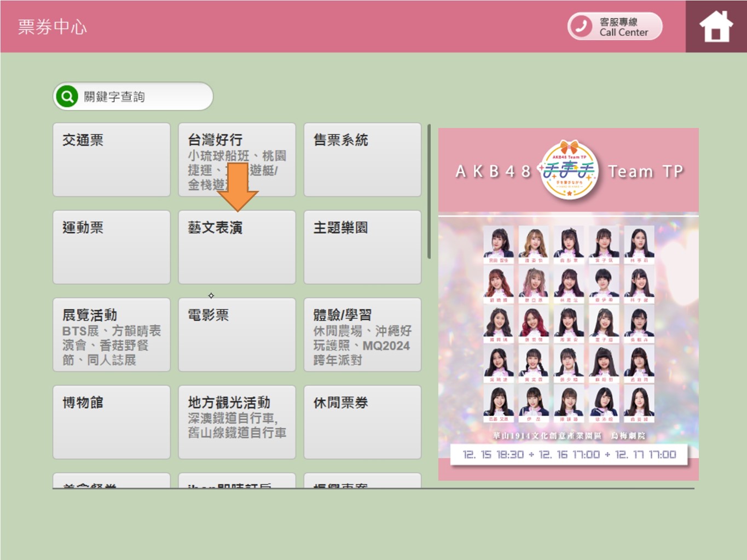Viewport: 747px width, 560px height.
Task: Open the AKB48 Team TP poster
Action: coord(568,304)
